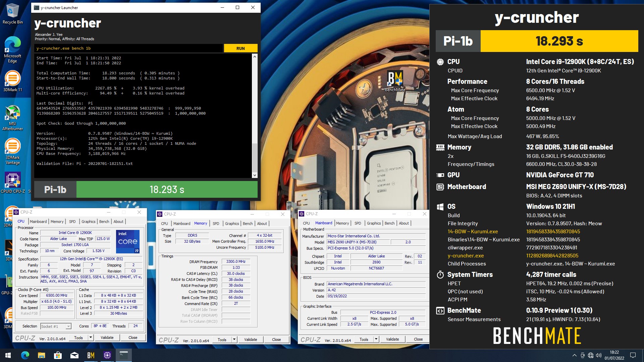Click the RUN button in y-cruncher Launcher
This screenshot has height=362, width=644.
point(240,48)
